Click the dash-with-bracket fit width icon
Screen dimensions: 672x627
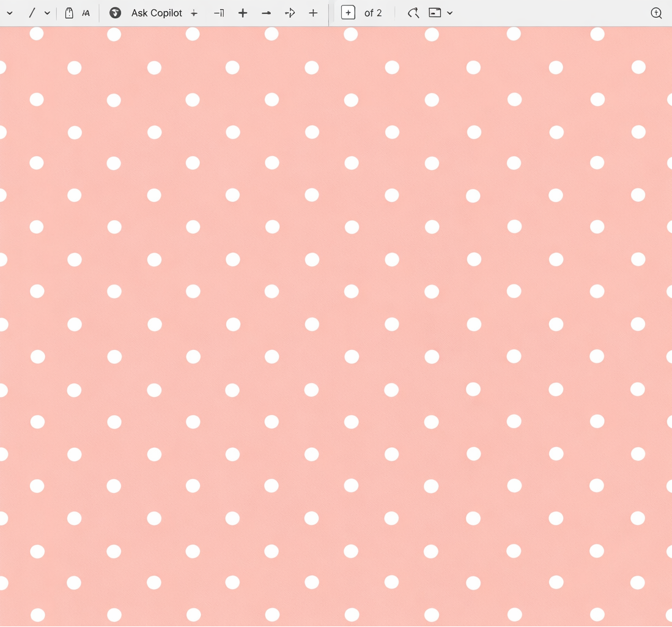pos(218,13)
